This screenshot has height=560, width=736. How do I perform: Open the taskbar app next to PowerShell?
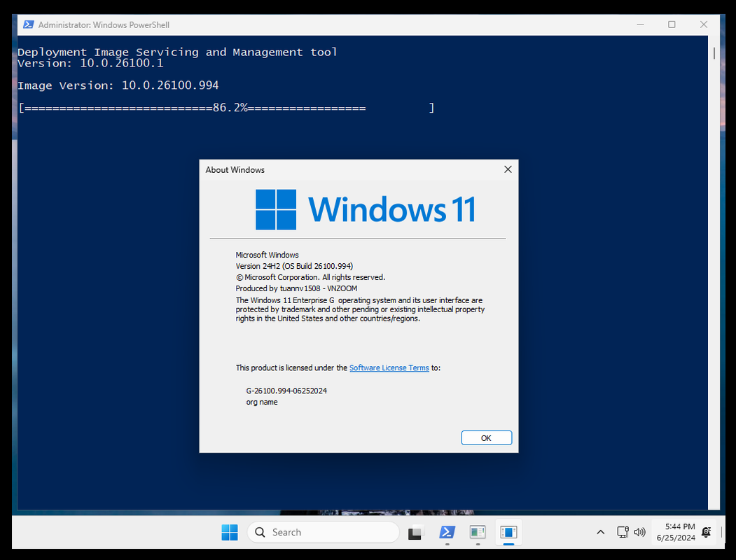coord(478,532)
